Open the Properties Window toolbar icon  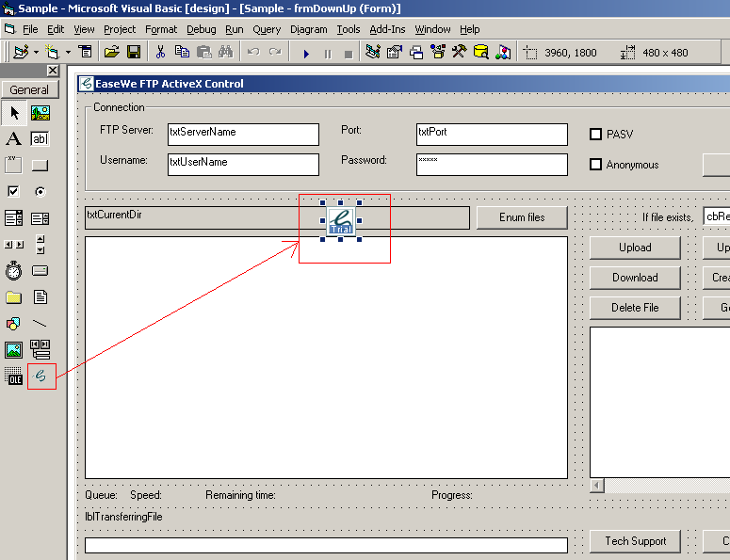[x=395, y=52]
